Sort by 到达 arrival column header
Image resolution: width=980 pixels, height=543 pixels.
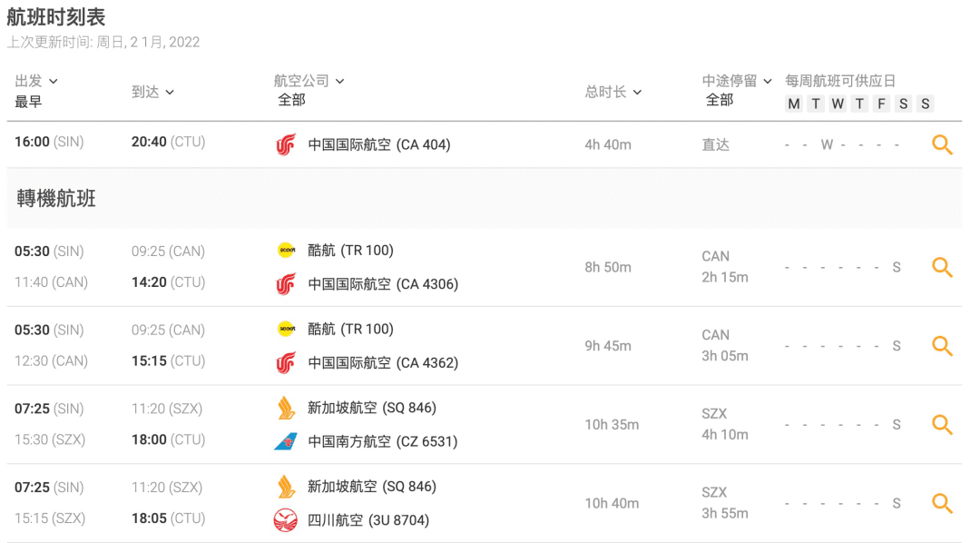(152, 92)
